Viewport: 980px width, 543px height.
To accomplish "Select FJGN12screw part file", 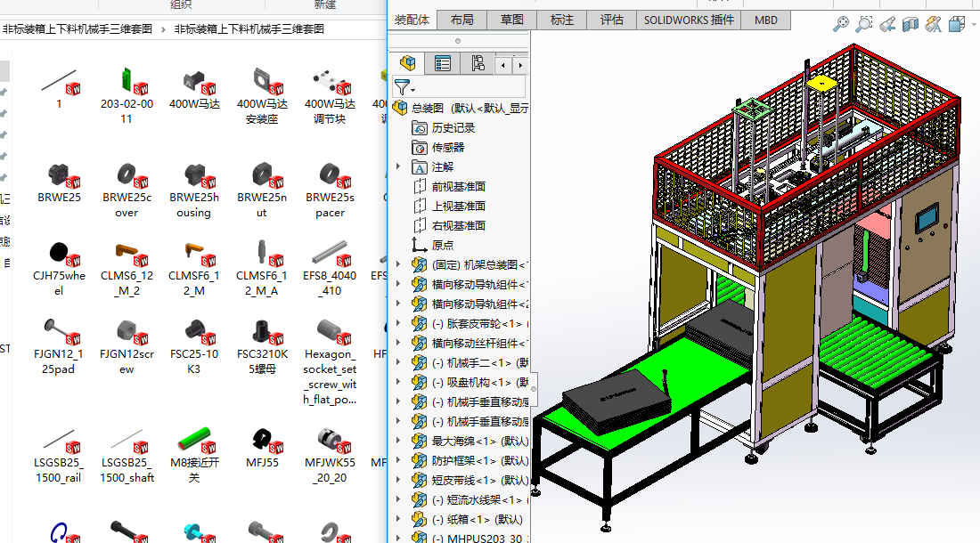I will tap(127, 346).
